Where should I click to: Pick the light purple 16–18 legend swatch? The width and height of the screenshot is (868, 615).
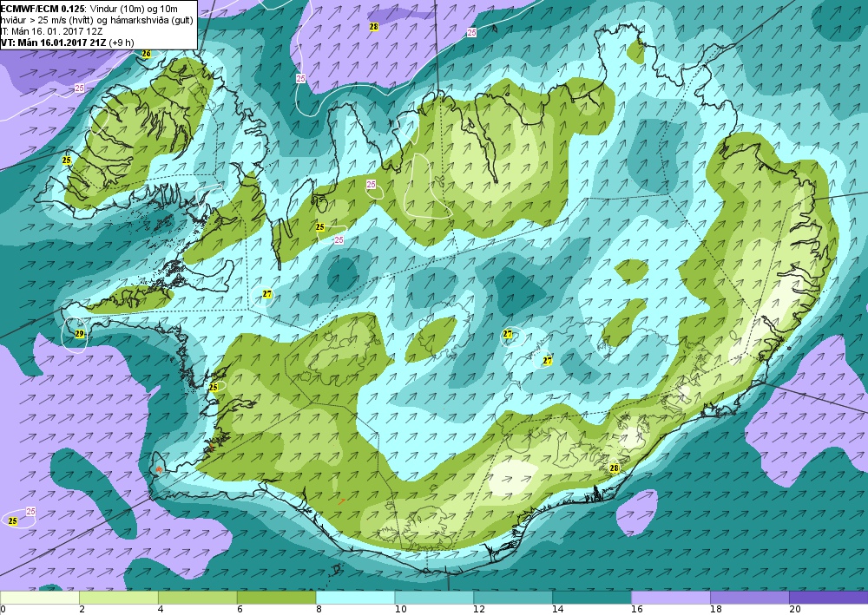coord(671,598)
